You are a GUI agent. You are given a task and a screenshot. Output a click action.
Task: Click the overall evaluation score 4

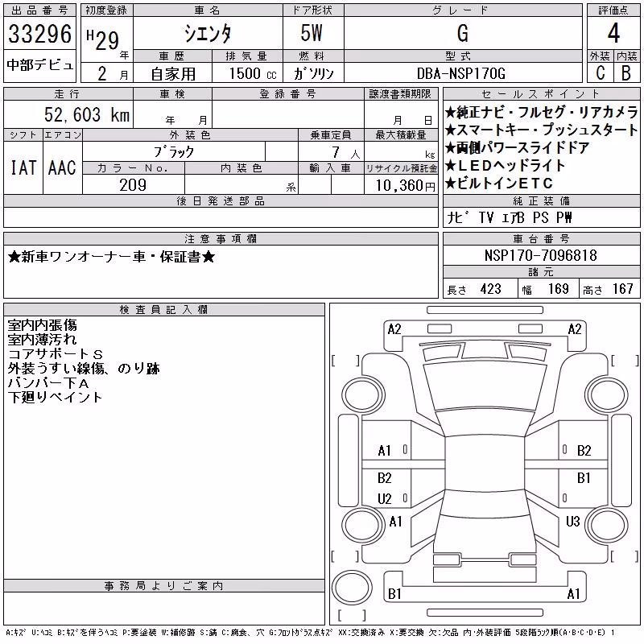tap(613, 33)
